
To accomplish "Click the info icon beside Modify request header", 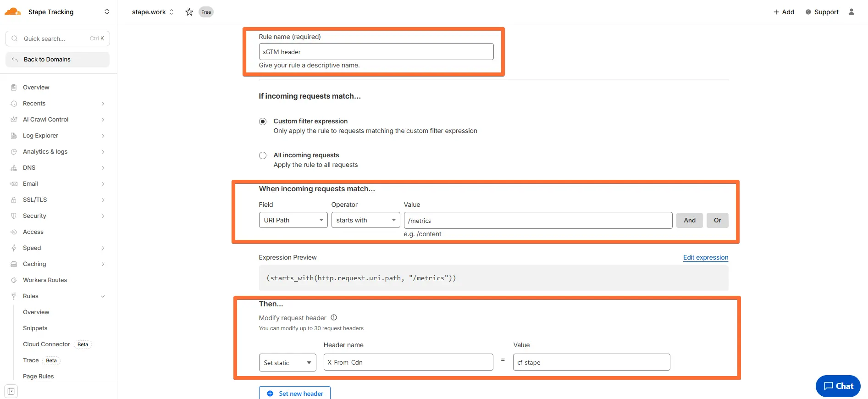I will tap(334, 317).
